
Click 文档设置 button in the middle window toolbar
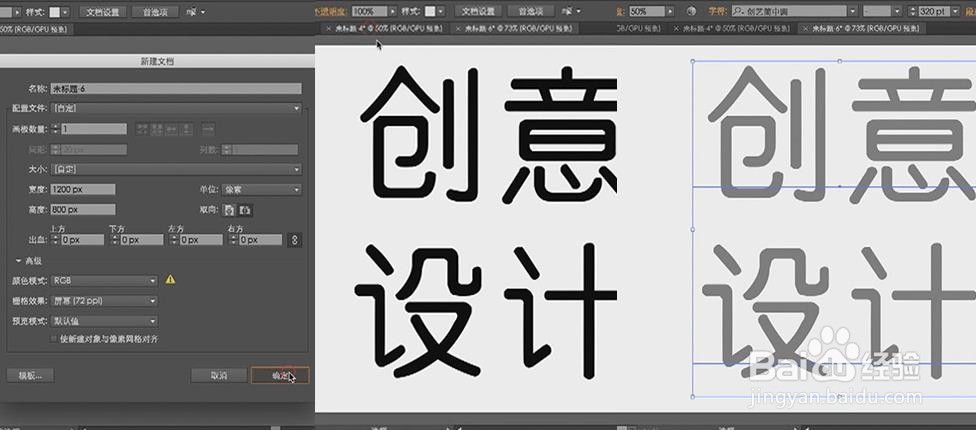click(479, 11)
